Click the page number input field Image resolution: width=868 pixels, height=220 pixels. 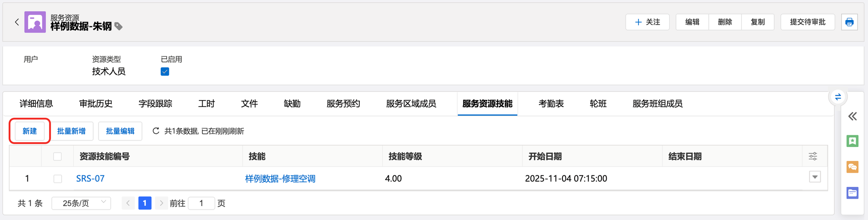pyautogui.click(x=201, y=203)
